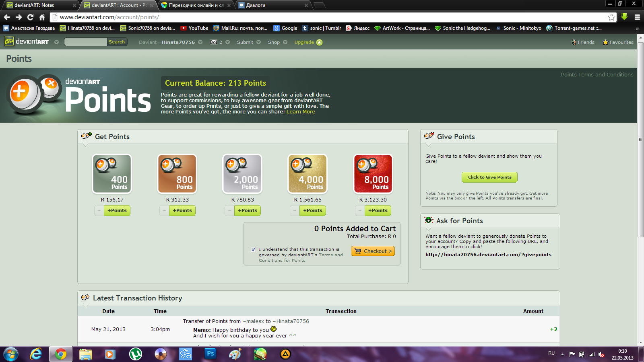Remove 8,000 Points with minus button

360,210
